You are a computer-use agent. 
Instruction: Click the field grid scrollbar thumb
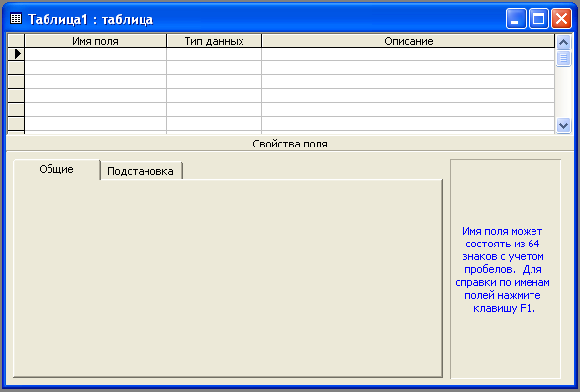tap(563, 58)
